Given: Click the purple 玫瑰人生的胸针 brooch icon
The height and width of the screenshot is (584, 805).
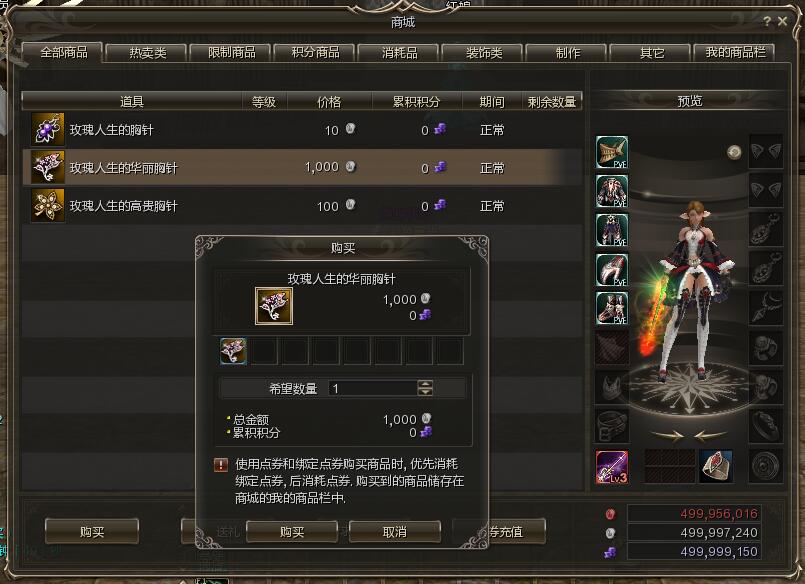Looking at the screenshot, I should 48,129.
